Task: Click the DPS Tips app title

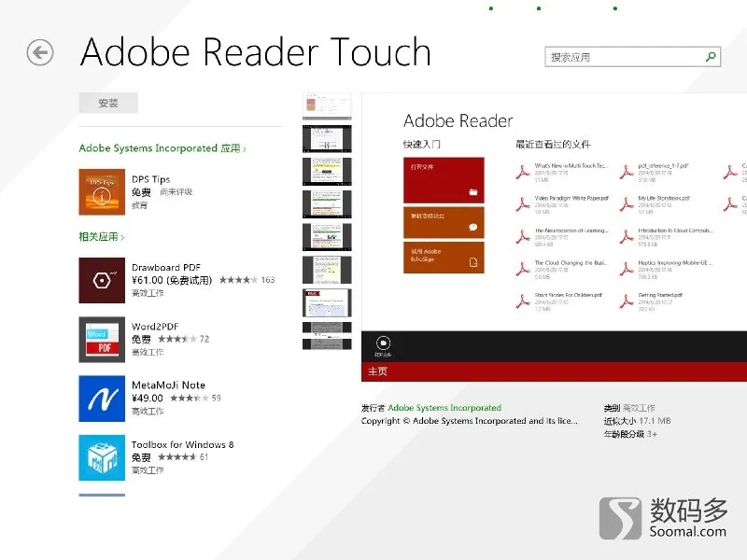Action: click(x=151, y=179)
